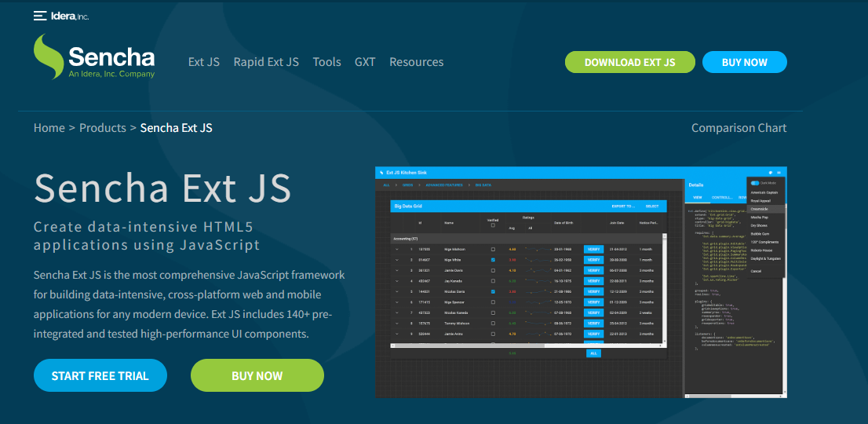The width and height of the screenshot is (868, 424).
Task: Click the Idera, Inc. text logo
Action: (70, 16)
